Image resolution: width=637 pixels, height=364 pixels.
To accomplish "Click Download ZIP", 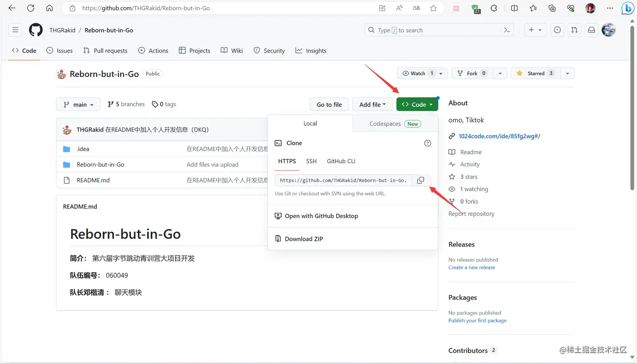I will 304,239.
